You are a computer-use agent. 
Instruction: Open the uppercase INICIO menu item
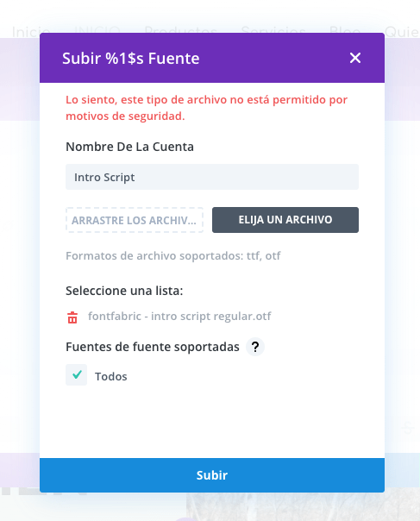(x=97, y=32)
